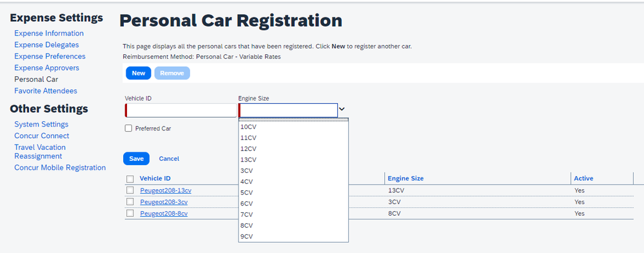Sort table by Engine Size column header

(405, 178)
